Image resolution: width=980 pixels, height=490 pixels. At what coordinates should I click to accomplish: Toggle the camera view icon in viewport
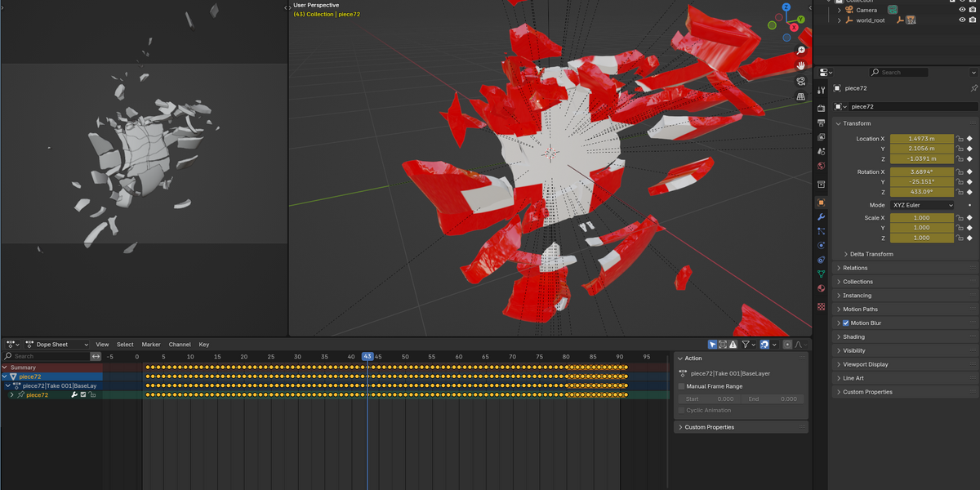pyautogui.click(x=801, y=81)
